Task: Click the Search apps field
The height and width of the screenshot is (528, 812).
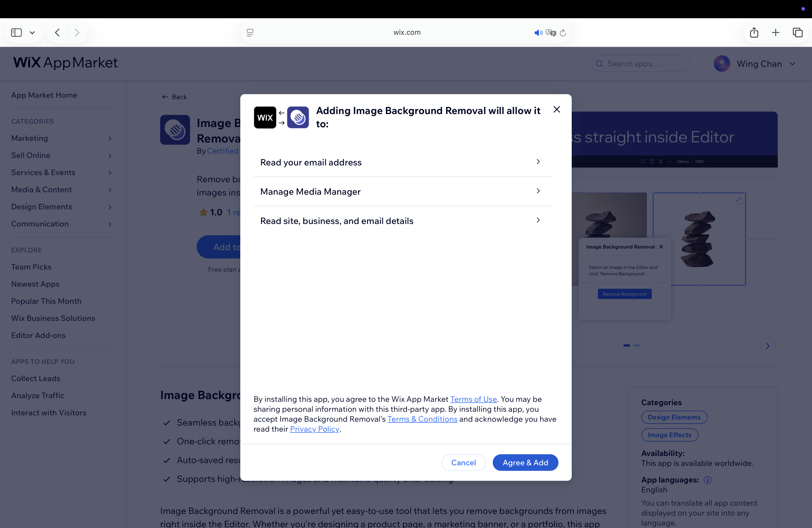Action: pyautogui.click(x=640, y=64)
